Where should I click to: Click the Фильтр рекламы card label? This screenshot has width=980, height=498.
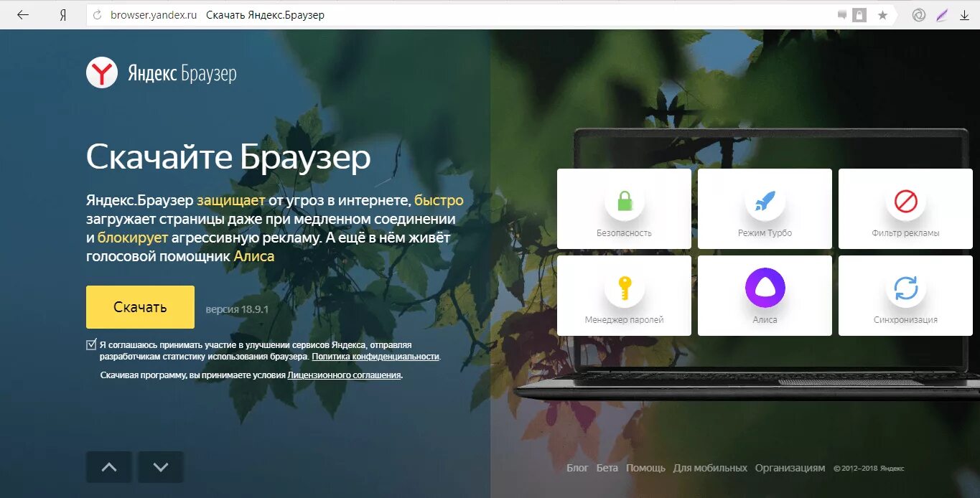905,233
